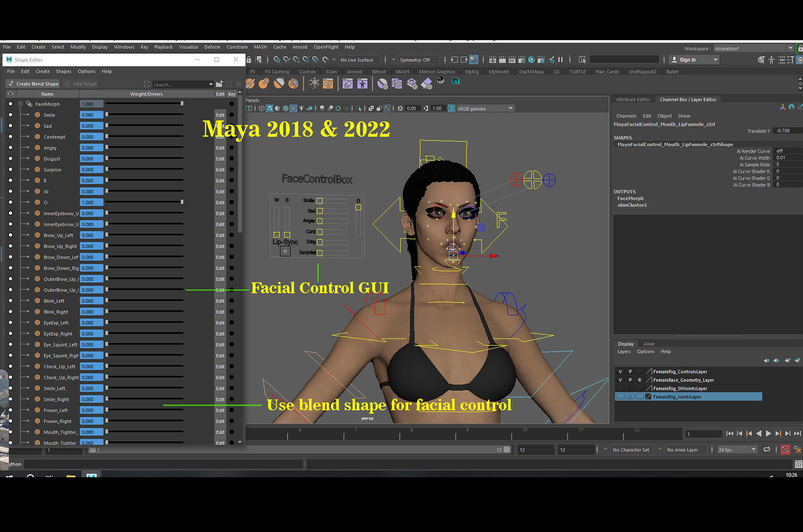
Task: Toggle V visibility of FemaleBase_Geometry_Layer
Action: 620,380
